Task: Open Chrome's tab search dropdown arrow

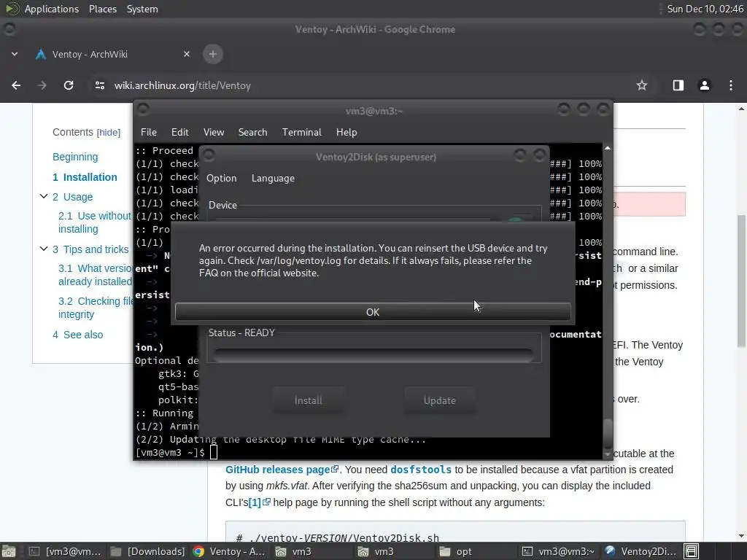Action: click(x=15, y=54)
